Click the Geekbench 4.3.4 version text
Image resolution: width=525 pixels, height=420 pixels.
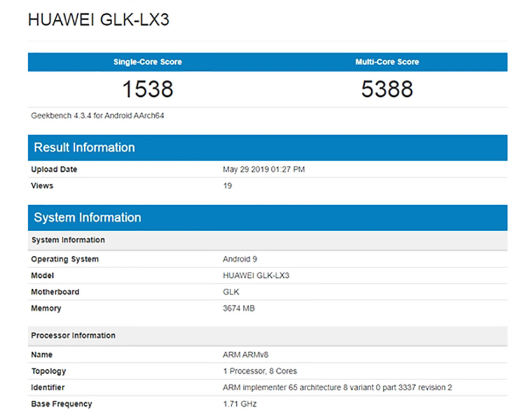coord(98,115)
